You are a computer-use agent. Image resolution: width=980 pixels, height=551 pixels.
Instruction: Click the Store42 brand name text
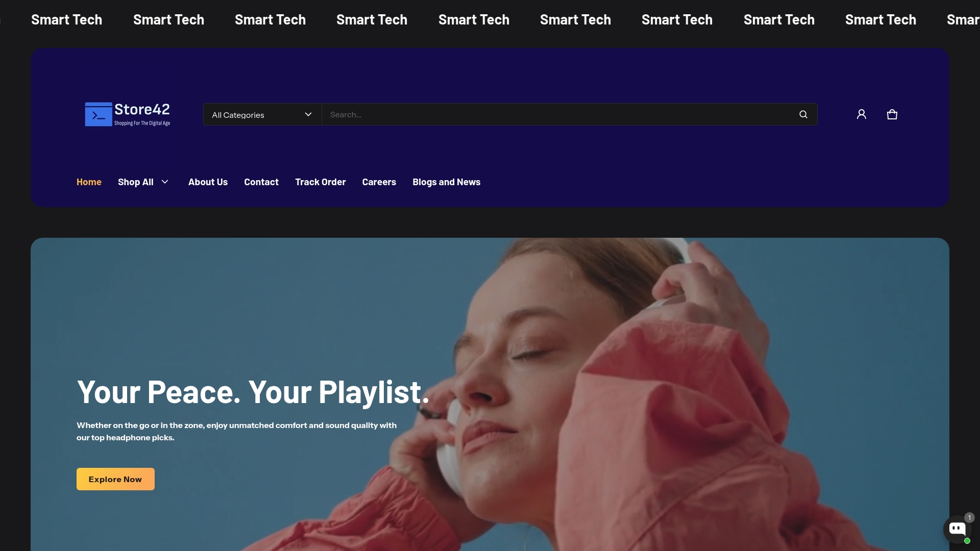(142, 110)
